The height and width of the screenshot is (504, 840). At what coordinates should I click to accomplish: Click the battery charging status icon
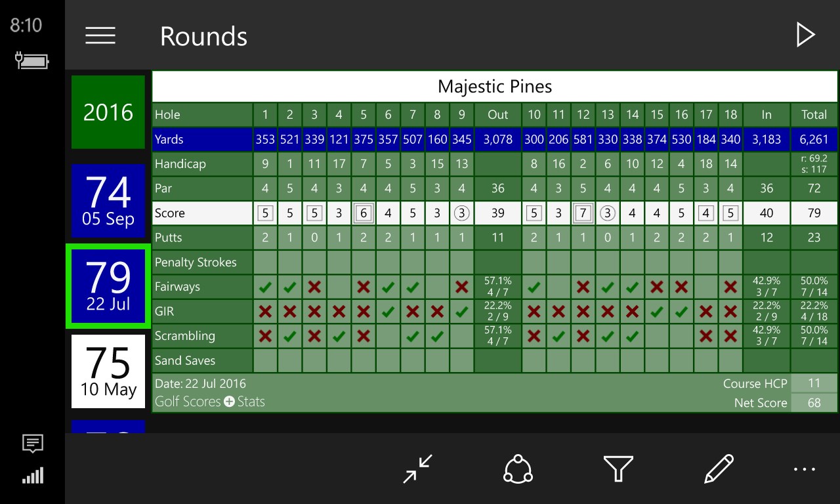click(32, 61)
